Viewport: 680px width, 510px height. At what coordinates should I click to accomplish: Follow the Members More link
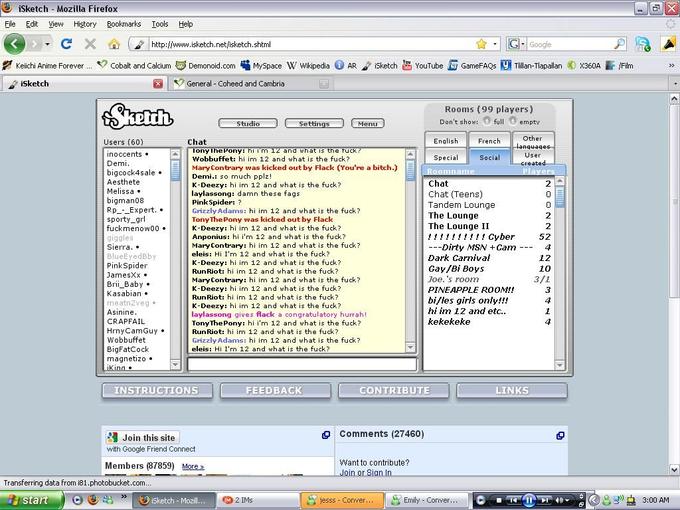coord(193,467)
